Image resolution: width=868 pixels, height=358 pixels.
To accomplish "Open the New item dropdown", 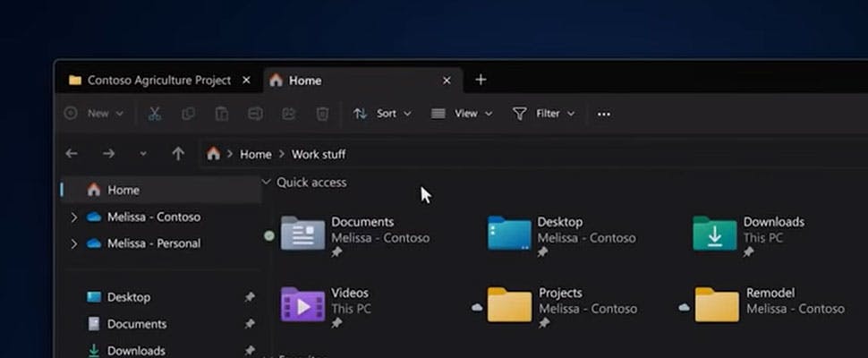I will (x=94, y=114).
